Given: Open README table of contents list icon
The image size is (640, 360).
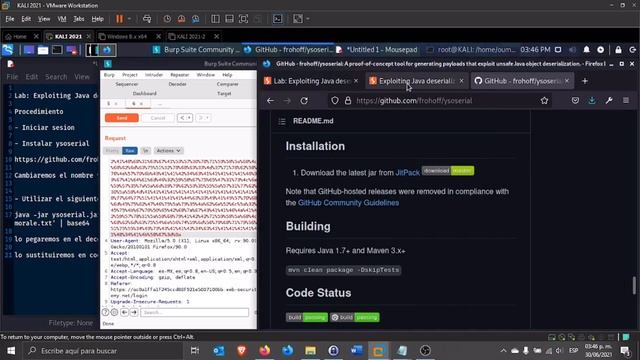Looking at the screenshot, I should click(x=282, y=121).
